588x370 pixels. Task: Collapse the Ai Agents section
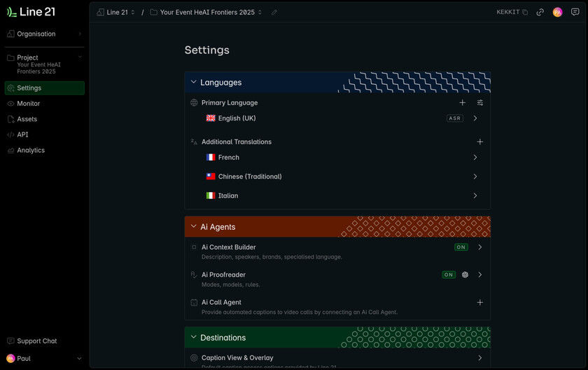194,226
